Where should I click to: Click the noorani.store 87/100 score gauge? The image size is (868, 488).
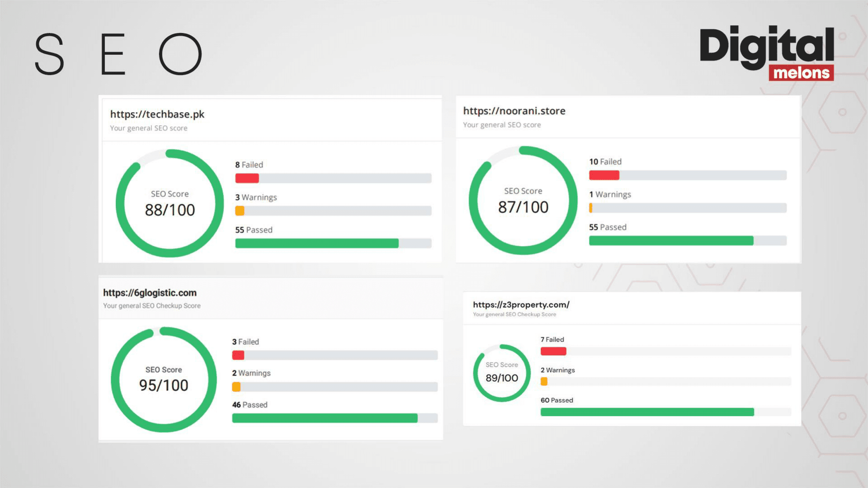click(x=523, y=200)
